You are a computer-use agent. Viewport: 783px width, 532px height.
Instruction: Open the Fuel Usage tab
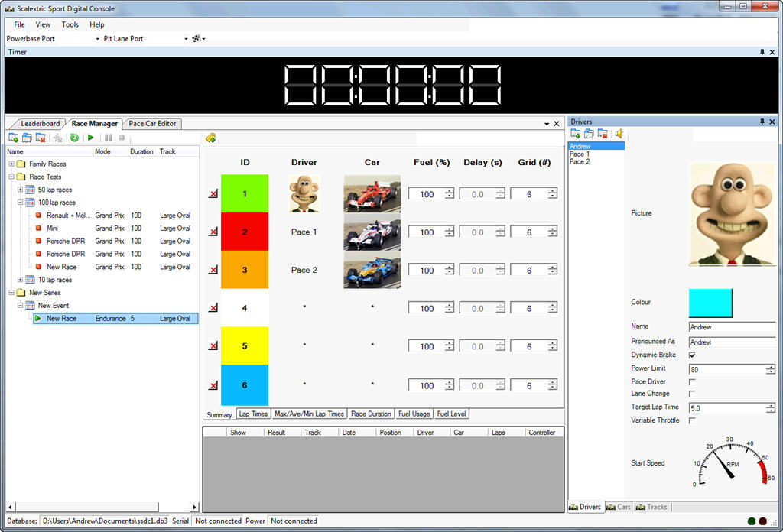click(414, 414)
